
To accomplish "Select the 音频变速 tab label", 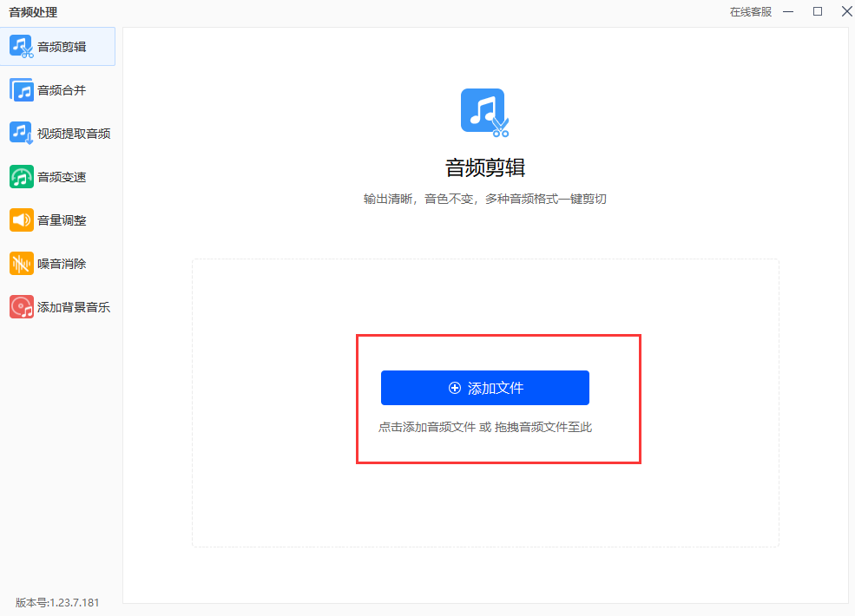I will [x=62, y=177].
